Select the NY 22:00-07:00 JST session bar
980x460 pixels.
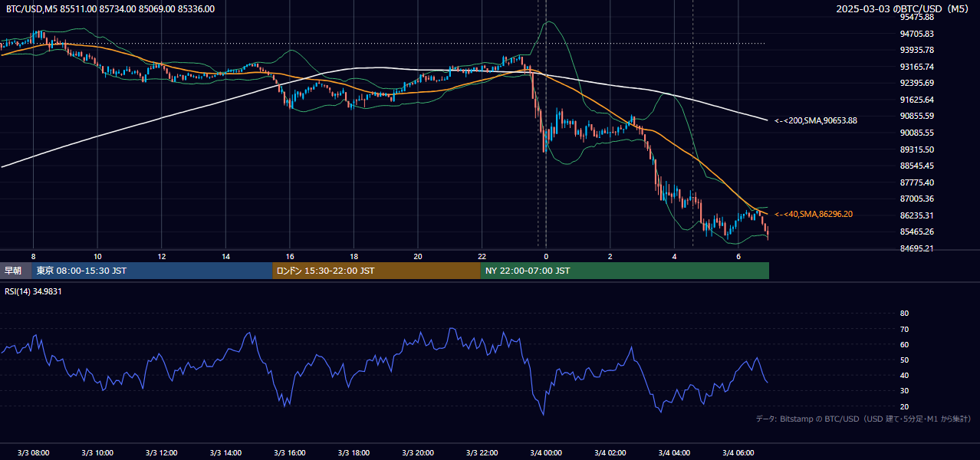coord(625,271)
